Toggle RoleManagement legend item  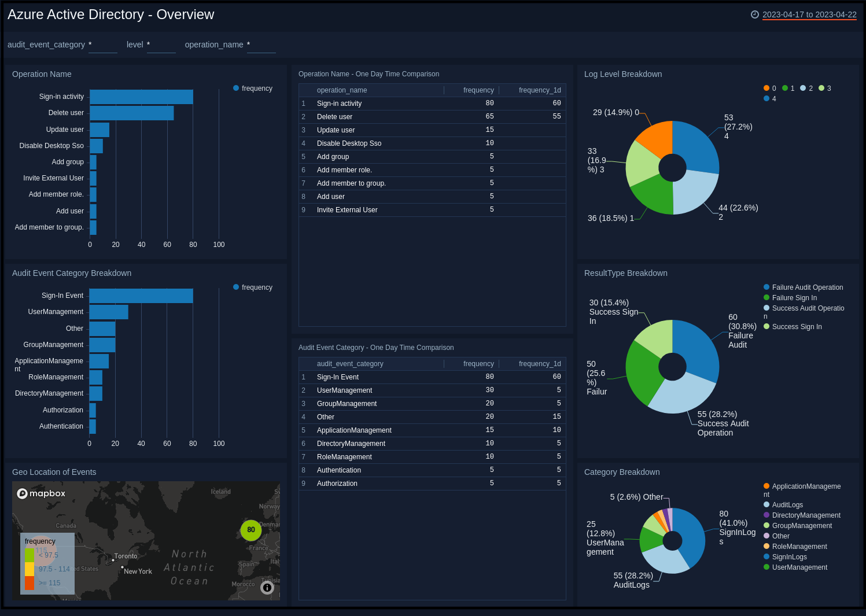click(795, 547)
